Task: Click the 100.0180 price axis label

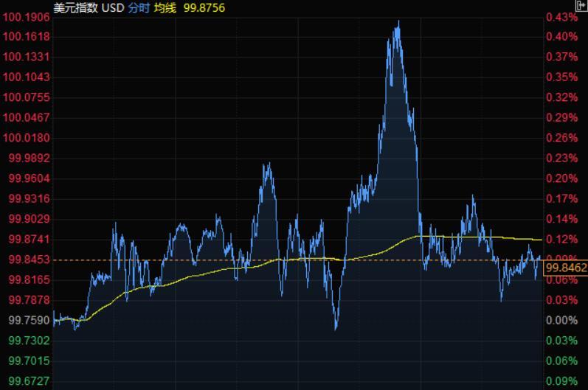Action: tap(27, 138)
